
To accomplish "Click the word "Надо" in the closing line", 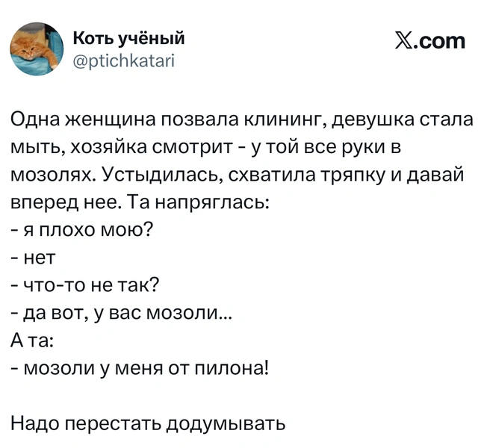I will 34,423.
